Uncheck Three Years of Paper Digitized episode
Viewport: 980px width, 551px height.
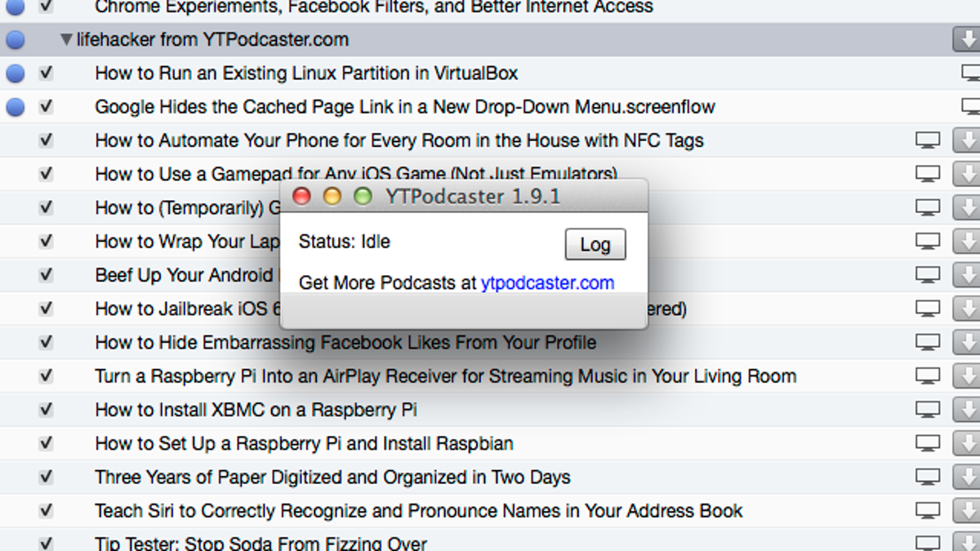(x=46, y=477)
